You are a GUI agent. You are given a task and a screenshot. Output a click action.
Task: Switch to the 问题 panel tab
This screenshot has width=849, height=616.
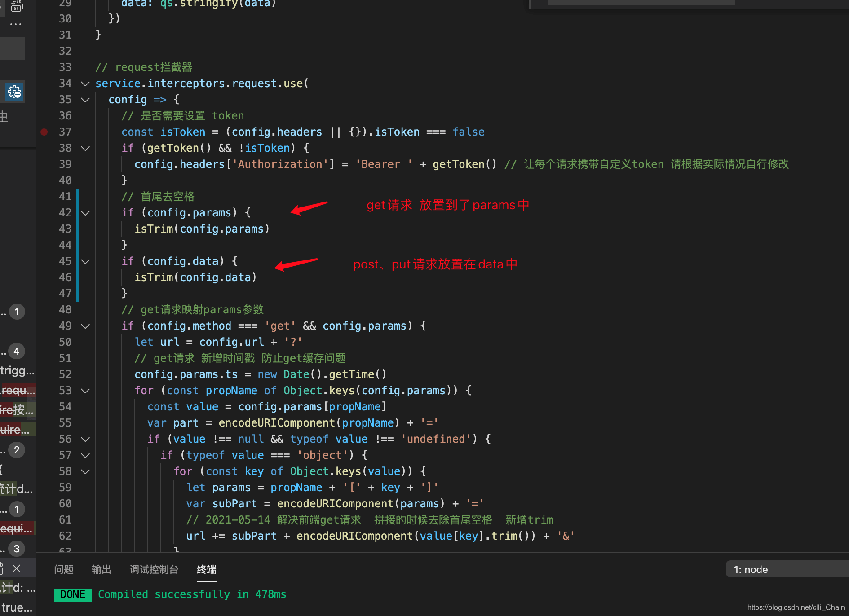click(x=64, y=569)
